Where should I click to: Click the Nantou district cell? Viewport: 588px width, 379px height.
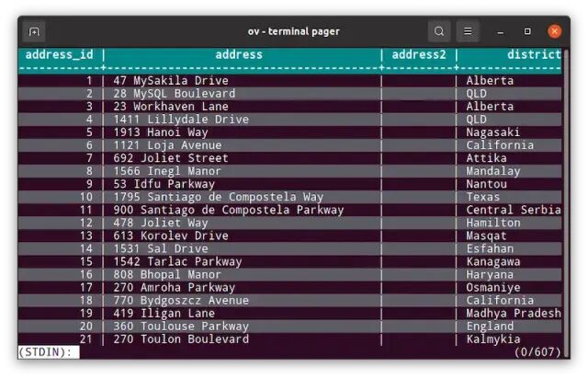coord(486,184)
